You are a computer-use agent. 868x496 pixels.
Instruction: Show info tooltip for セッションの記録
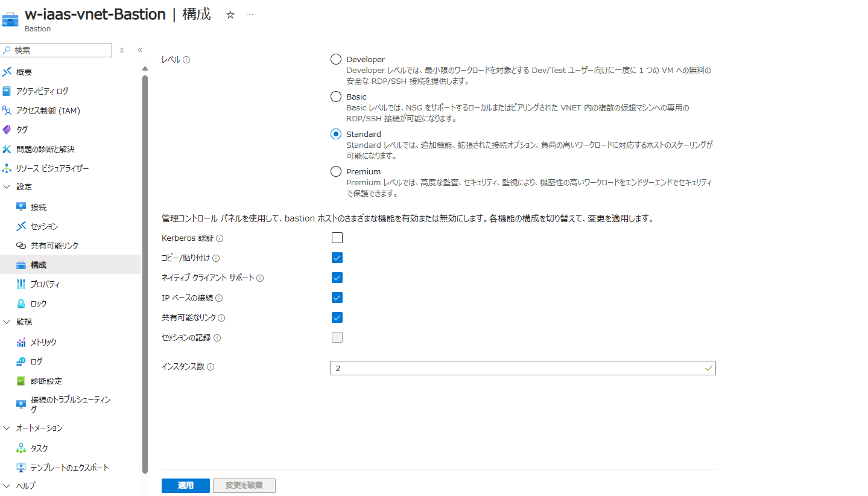coord(217,338)
